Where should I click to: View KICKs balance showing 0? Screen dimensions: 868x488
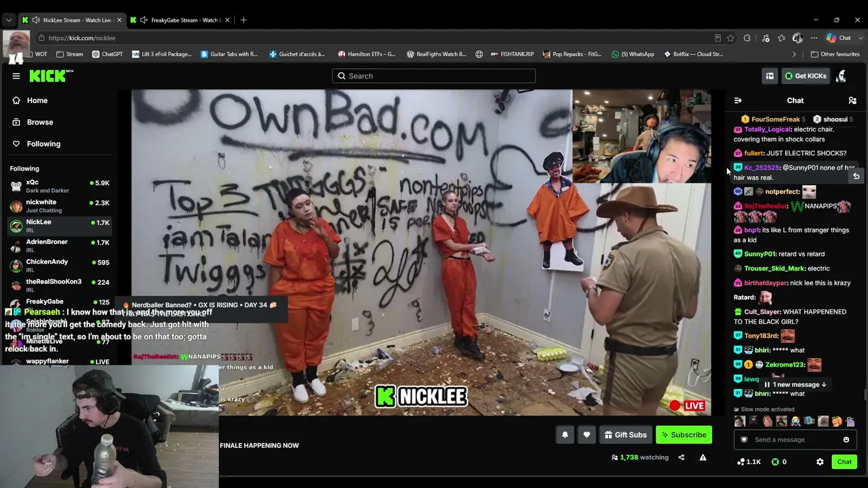779,462
